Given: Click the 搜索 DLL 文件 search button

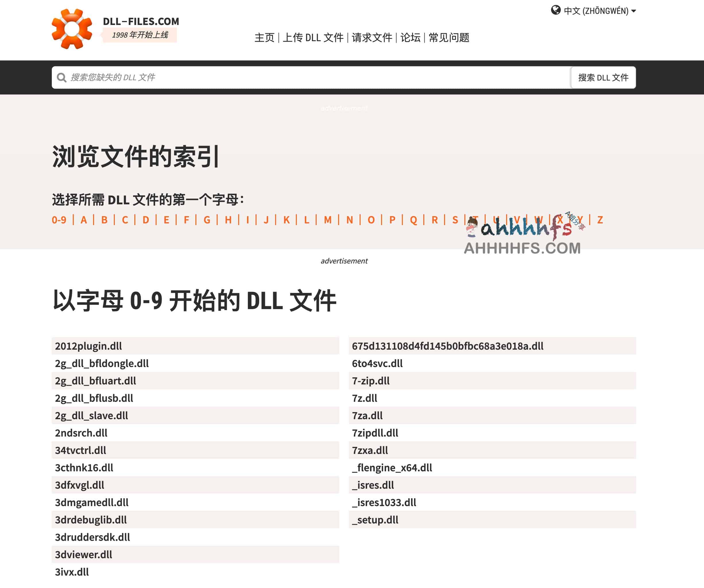Looking at the screenshot, I should click(603, 78).
